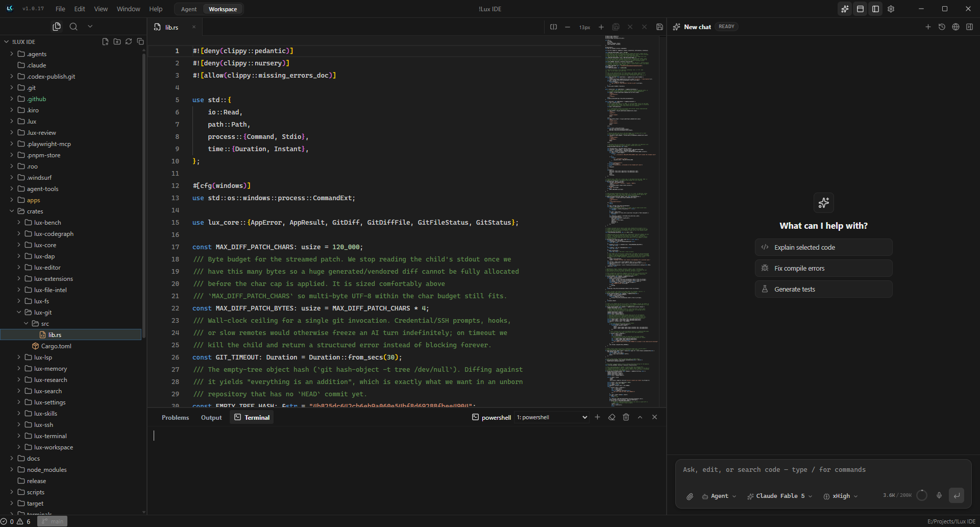The image size is (980, 527).
Task: Open the Agent mode dropdown in chat
Action: [719, 496]
